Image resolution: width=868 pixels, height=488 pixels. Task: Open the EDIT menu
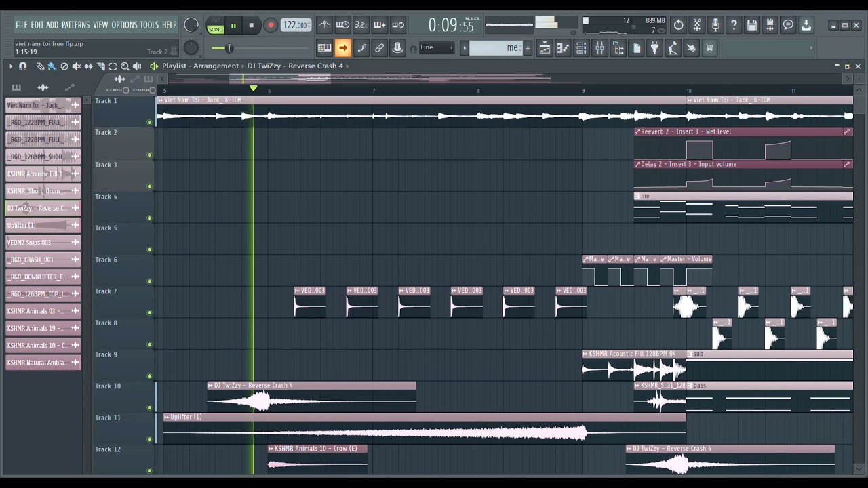click(x=37, y=25)
